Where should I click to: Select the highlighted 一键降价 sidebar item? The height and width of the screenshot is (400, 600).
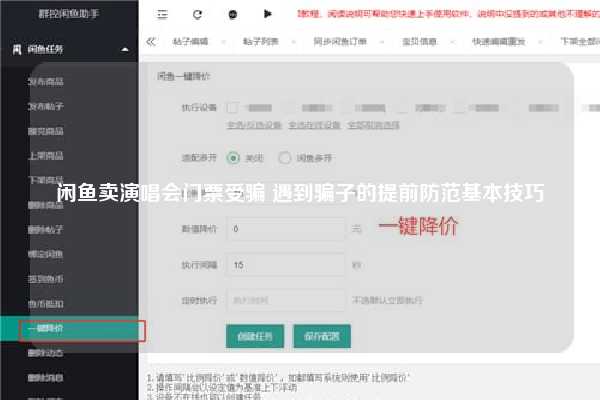pos(70,328)
